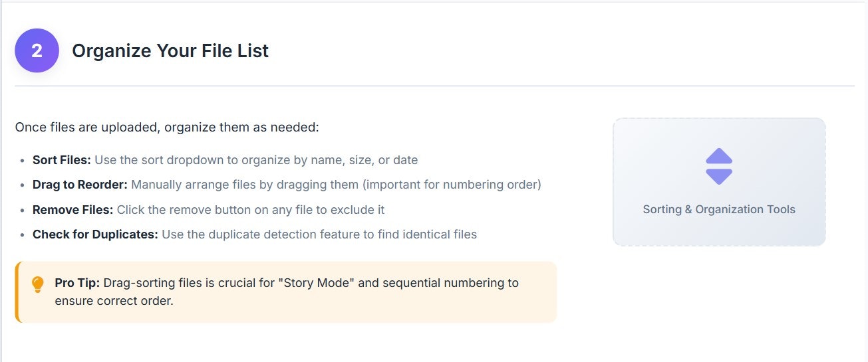Click the "Once files are uploaded" intro sentence
Screen dimensions: 868x362
coord(167,127)
